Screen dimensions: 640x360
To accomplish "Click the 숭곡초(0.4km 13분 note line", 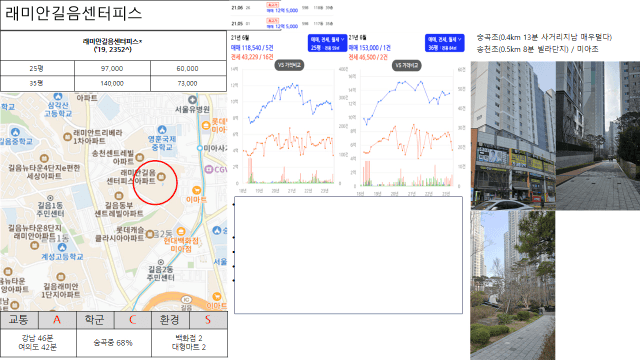I will pyautogui.click(x=544, y=37).
